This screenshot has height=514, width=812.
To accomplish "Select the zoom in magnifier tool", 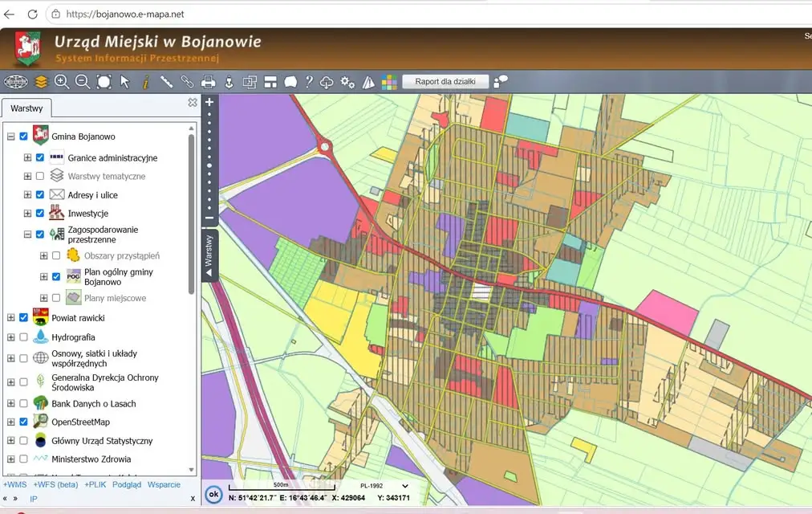I will pos(62,82).
